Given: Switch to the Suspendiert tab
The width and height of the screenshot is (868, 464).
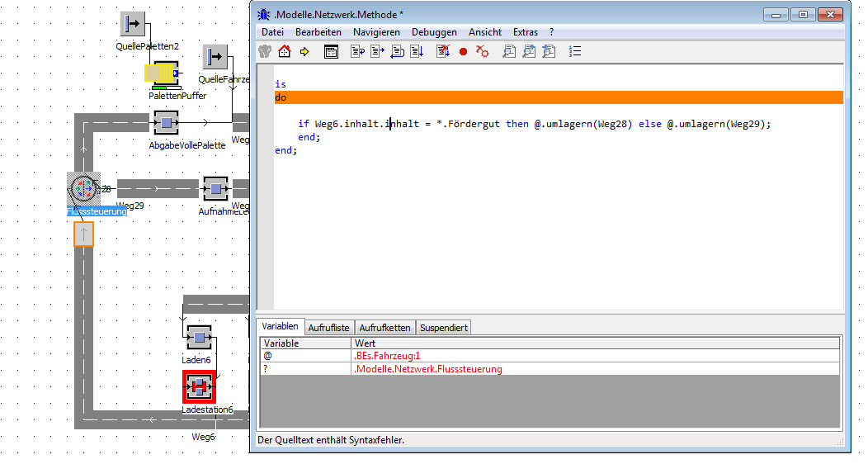Looking at the screenshot, I should coord(444,328).
